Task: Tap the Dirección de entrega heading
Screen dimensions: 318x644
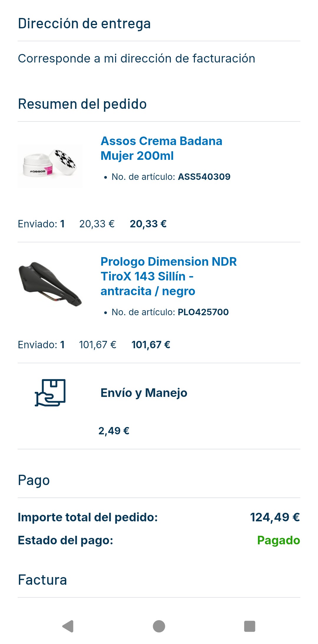Action: pos(84,24)
